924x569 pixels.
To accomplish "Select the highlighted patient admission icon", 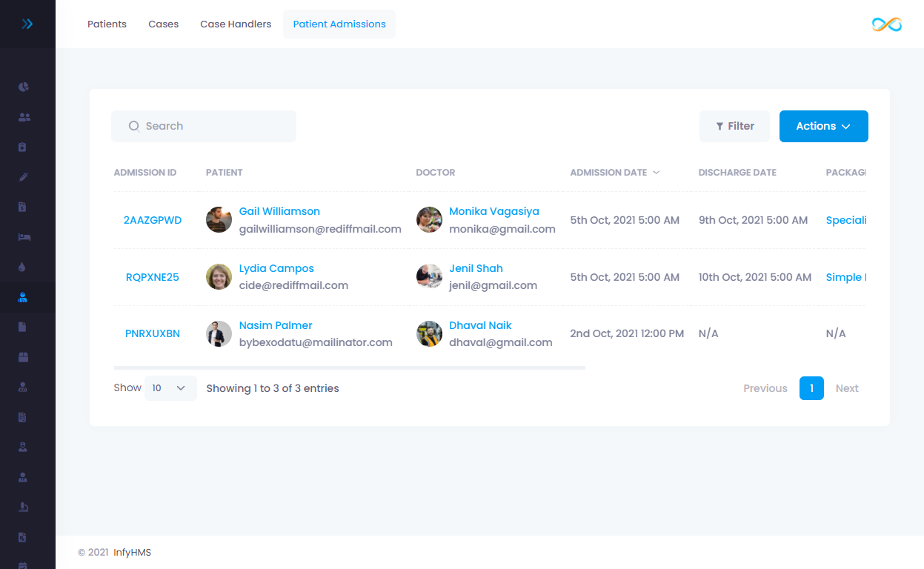I will tap(23, 296).
